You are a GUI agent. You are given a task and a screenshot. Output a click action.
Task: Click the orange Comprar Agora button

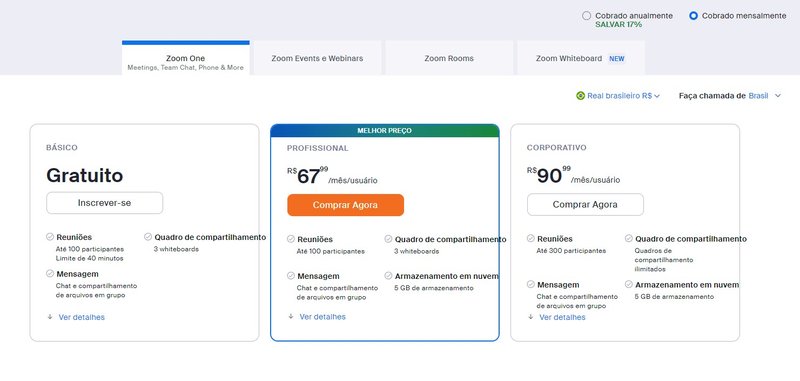coord(345,205)
